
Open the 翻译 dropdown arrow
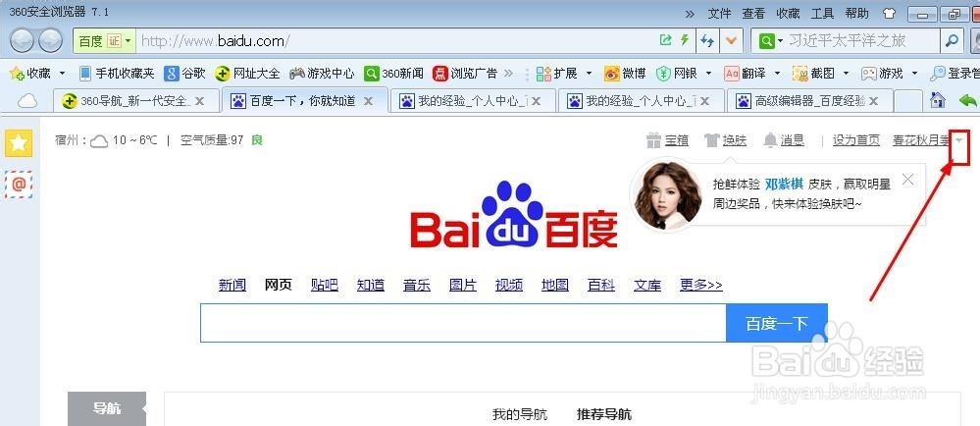pyautogui.click(x=777, y=74)
